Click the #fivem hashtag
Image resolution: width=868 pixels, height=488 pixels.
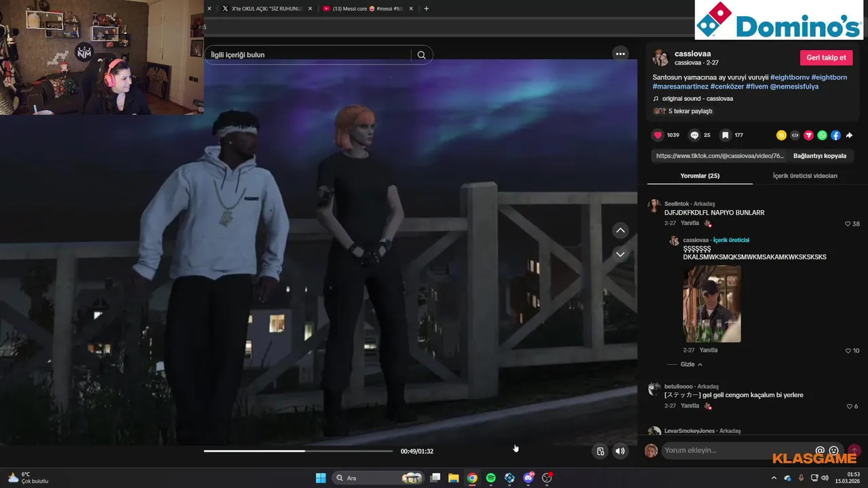point(757,86)
